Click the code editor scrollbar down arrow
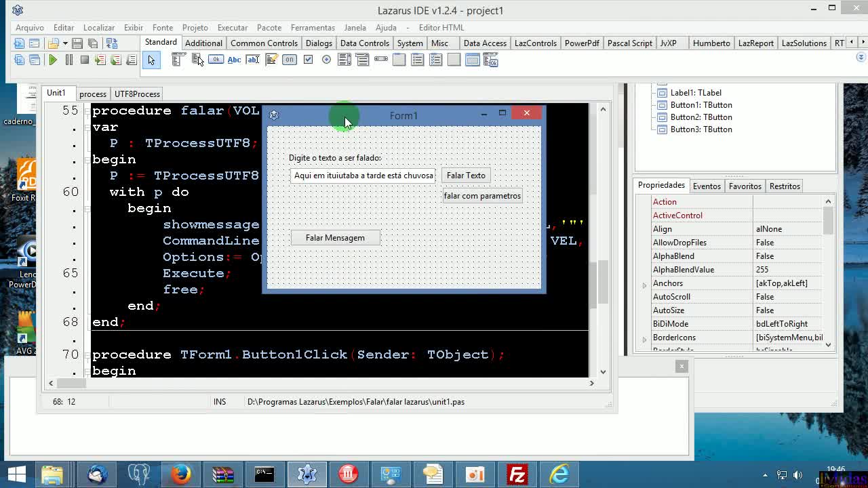Image resolution: width=868 pixels, height=488 pixels. pyautogui.click(x=603, y=371)
